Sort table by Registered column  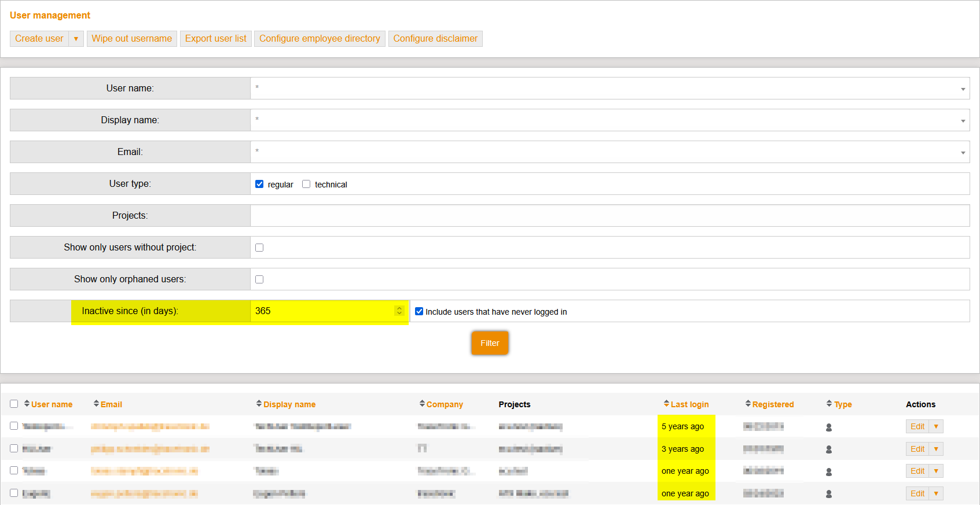pyautogui.click(x=772, y=404)
